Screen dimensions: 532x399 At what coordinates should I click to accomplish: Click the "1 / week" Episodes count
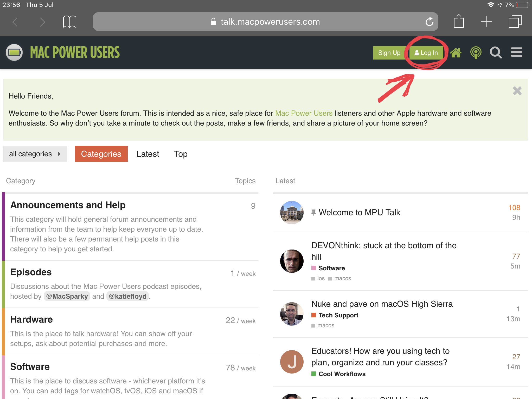[x=243, y=273]
